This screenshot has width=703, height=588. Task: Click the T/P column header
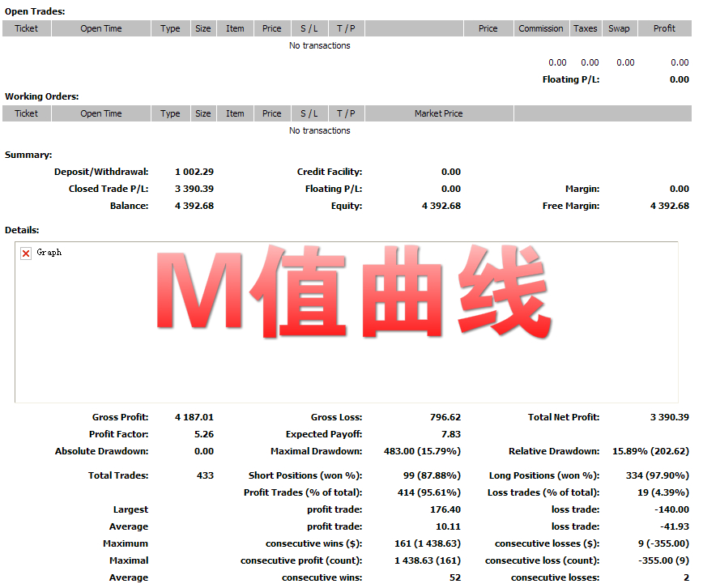(346, 28)
